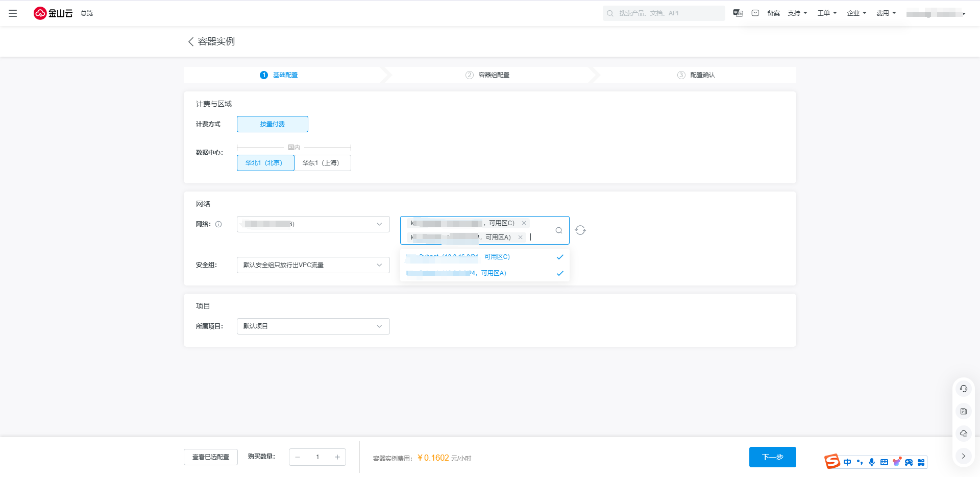Open customer service headset icon

pos(963,389)
